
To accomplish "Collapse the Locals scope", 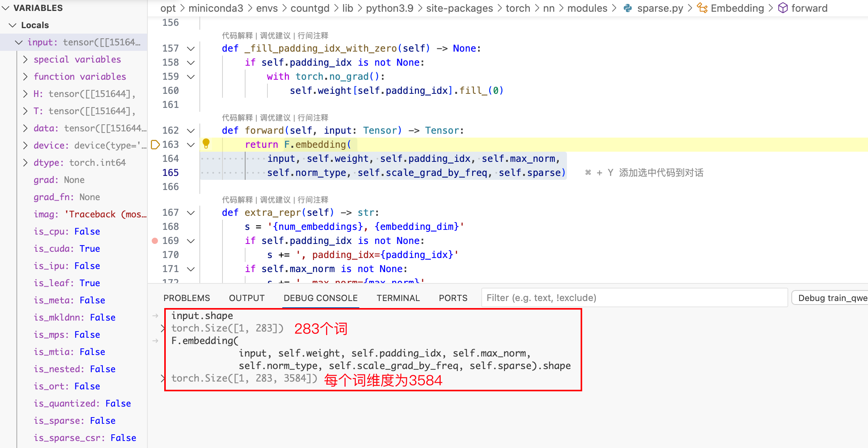I will point(13,25).
